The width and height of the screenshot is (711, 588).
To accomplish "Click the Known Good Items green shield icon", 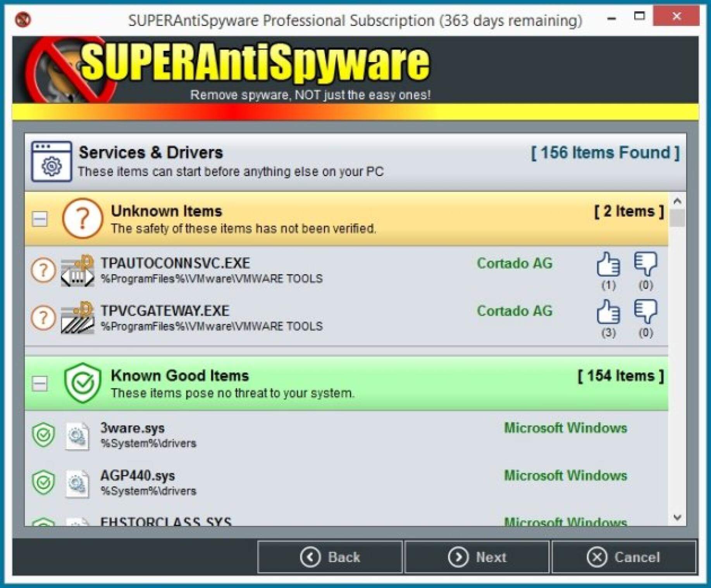I will pos(83,383).
